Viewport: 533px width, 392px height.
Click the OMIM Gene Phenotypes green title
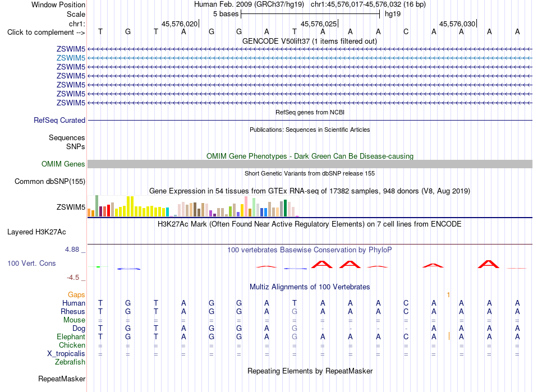pyautogui.click(x=310, y=156)
